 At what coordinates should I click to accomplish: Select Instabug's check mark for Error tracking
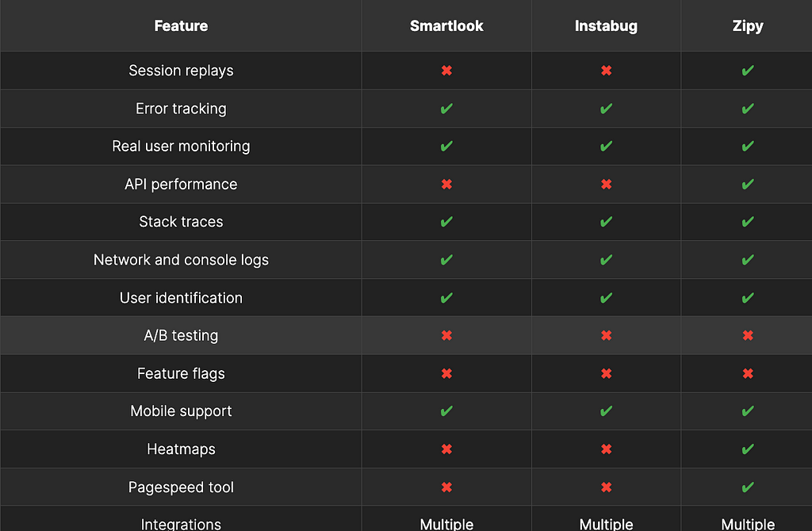(x=606, y=109)
